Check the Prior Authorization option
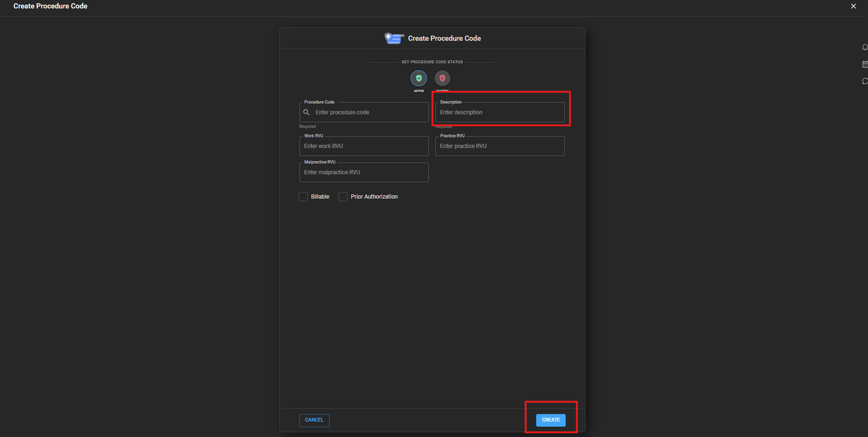This screenshot has width=868, height=437. (343, 197)
